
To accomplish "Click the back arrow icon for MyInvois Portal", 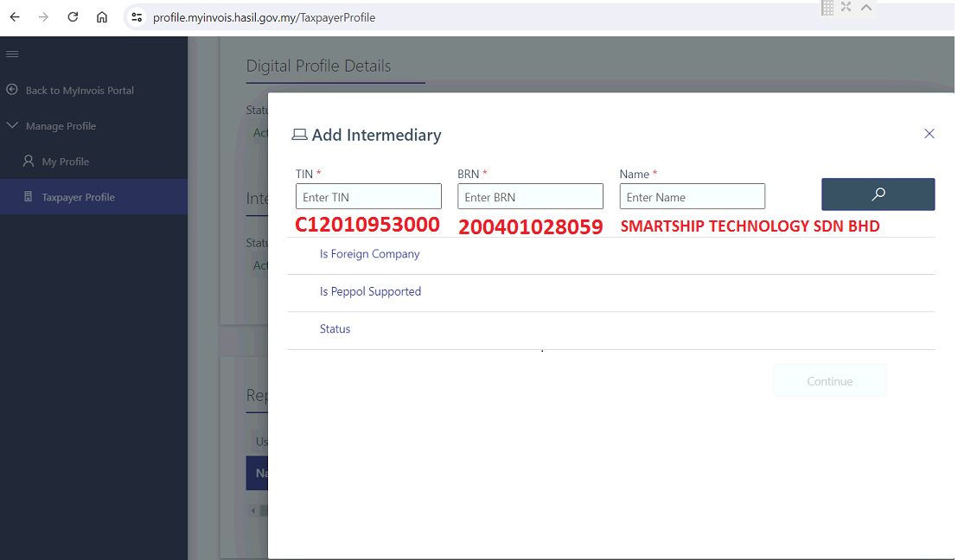I will (12, 90).
